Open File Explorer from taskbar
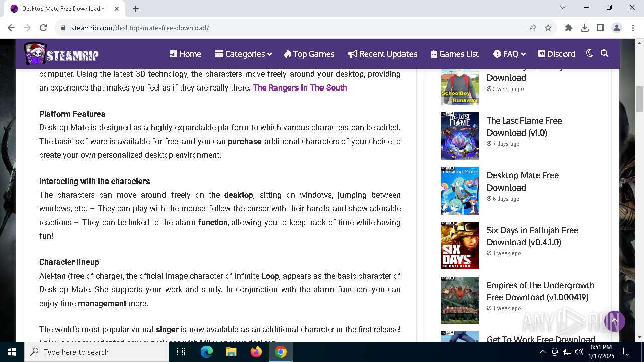The image size is (644, 362). (231, 352)
